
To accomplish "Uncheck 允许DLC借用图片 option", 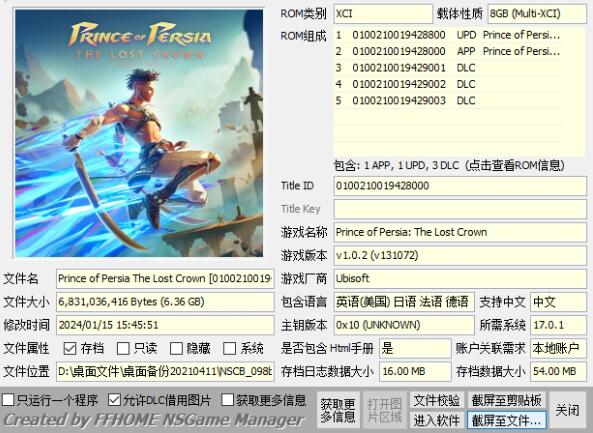I will tap(114, 400).
